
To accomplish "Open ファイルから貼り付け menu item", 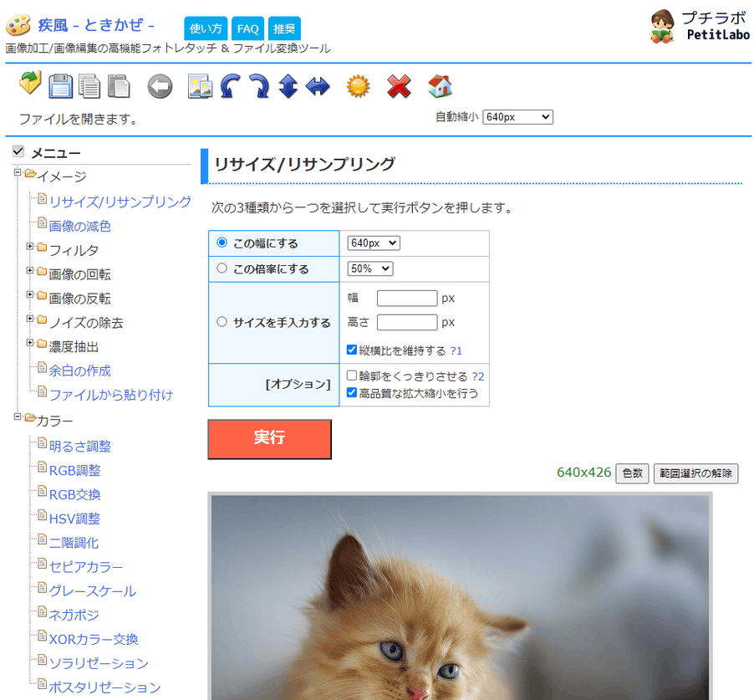I will 111,395.
